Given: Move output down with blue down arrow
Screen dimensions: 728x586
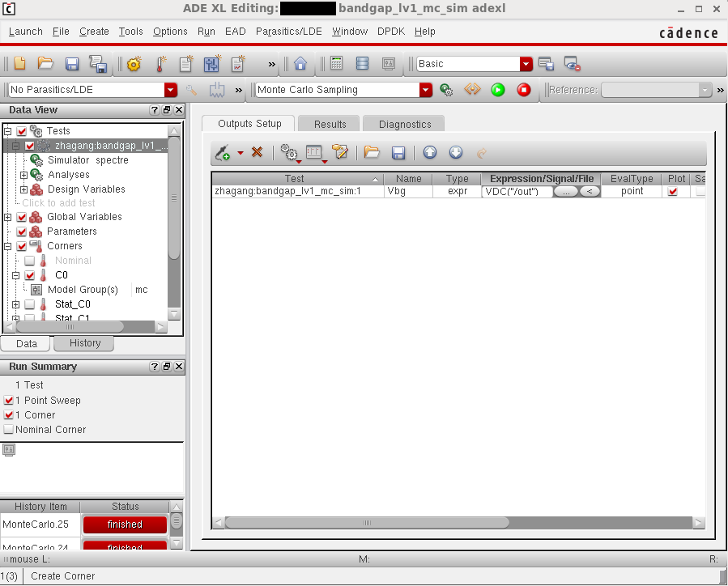Looking at the screenshot, I should pyautogui.click(x=456, y=151).
